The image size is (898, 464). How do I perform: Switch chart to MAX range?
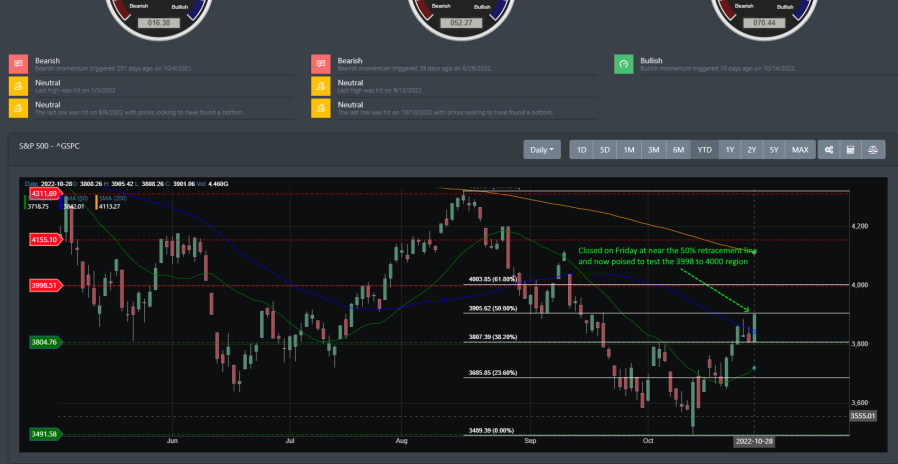(800, 150)
